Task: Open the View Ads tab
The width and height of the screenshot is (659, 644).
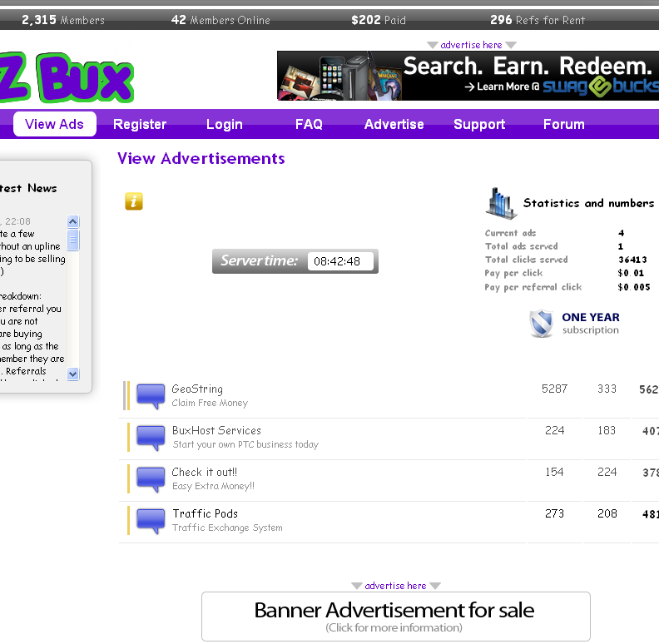Action: [55, 124]
